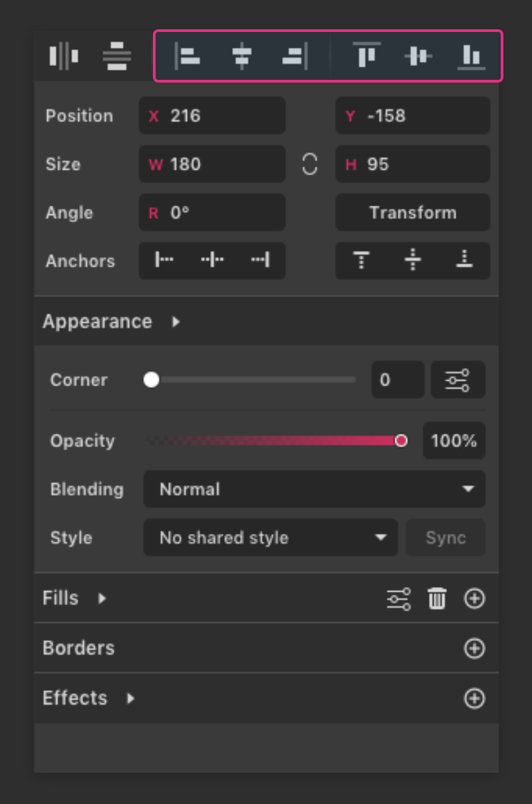
Task: Open the Blending mode dropdown
Action: point(314,489)
